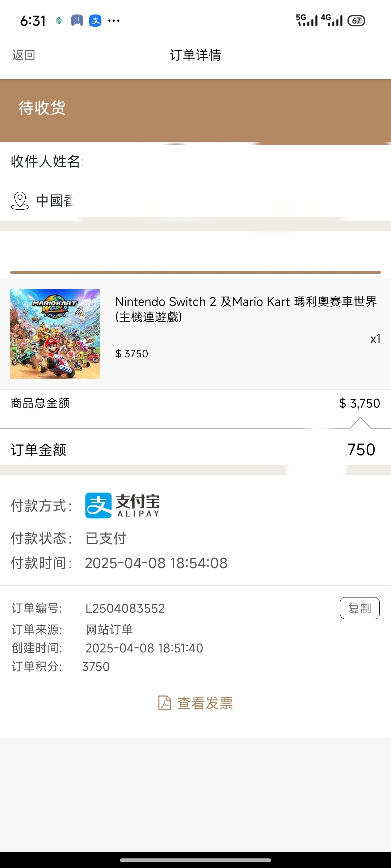Screen dimensions: 391x868
Task: Tap the order number L2504083552
Action: pos(125,608)
